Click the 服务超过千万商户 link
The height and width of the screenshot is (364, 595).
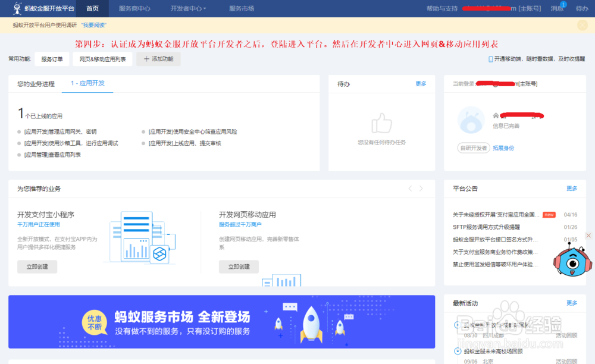click(240, 224)
